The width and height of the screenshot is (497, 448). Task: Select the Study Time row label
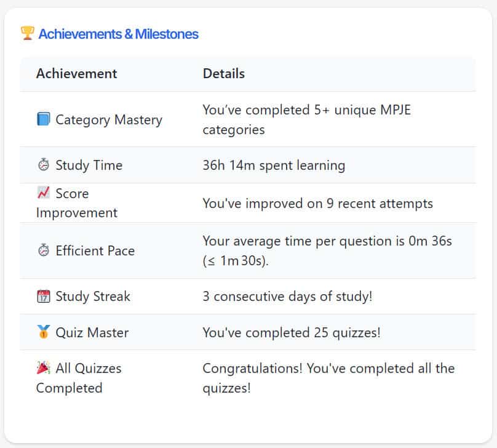pyautogui.click(x=89, y=165)
